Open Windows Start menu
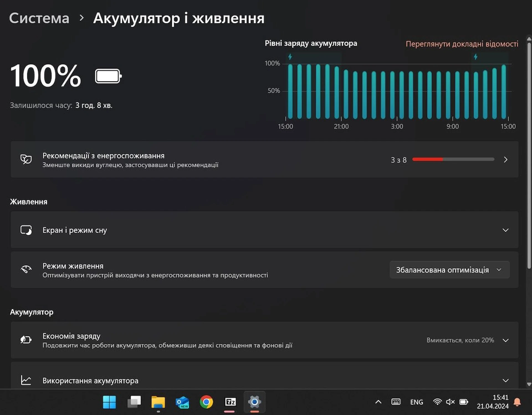Image resolution: width=532 pixels, height=415 pixels. point(109,402)
